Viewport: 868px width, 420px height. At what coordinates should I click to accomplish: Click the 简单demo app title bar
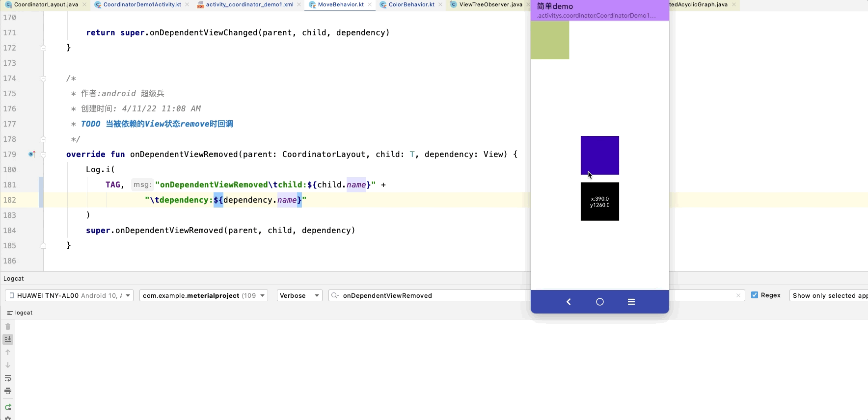pyautogui.click(x=600, y=10)
